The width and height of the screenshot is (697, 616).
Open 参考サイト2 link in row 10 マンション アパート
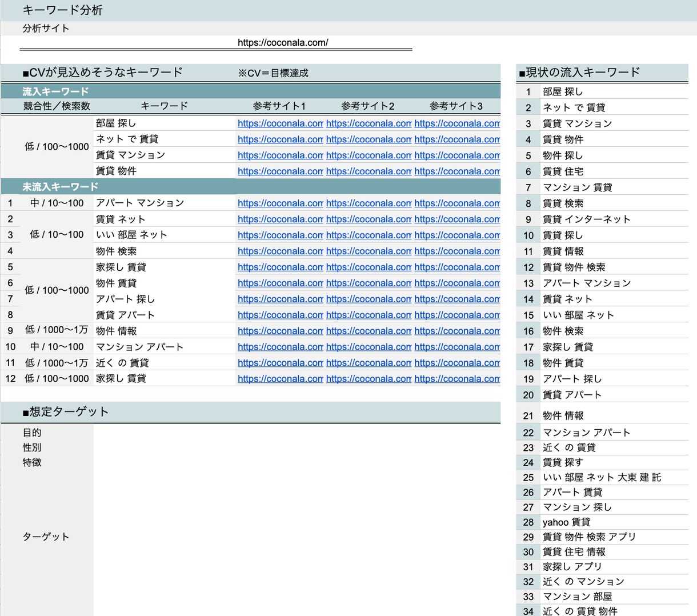point(369,347)
